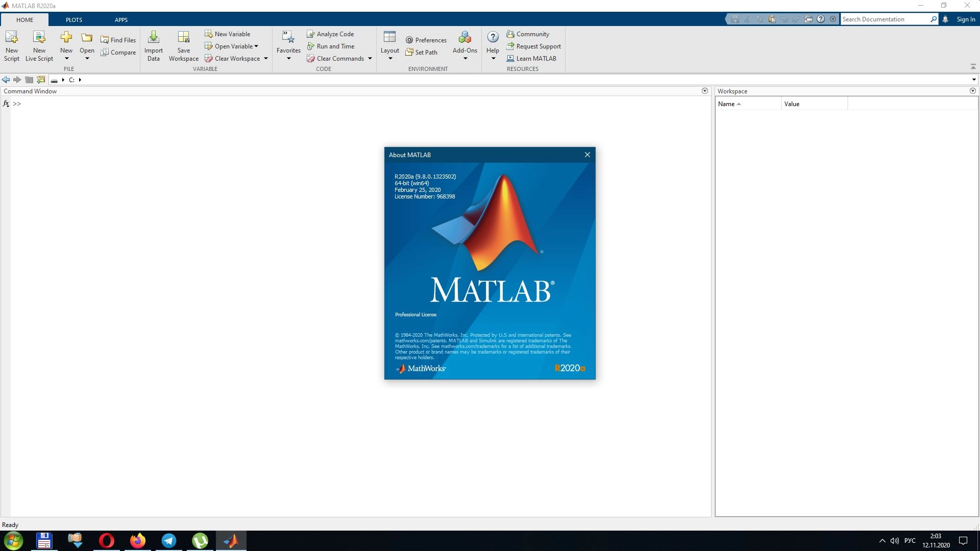Click the Save Workspace icon
The height and width of the screenshot is (551, 980).
click(x=184, y=38)
